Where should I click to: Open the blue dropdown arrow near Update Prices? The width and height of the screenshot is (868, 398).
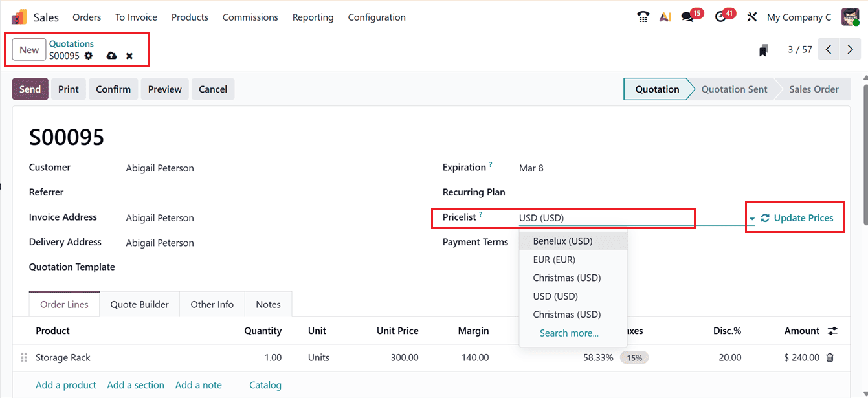click(751, 219)
